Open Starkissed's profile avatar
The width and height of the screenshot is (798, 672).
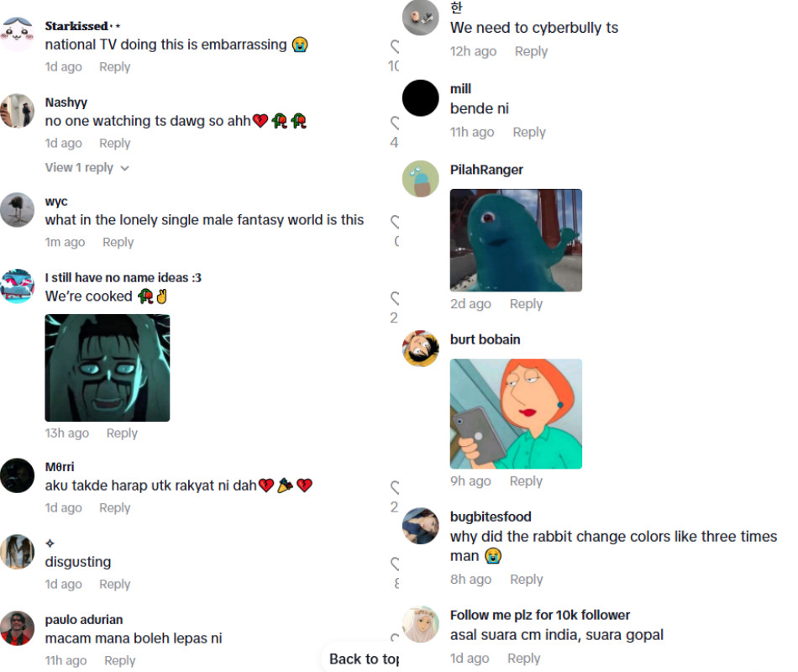(x=18, y=34)
